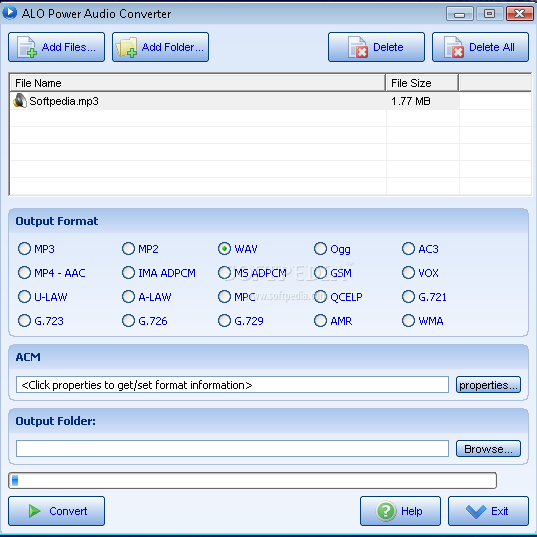Click the speaker icon beside Softpedia.mp3

tap(20, 101)
